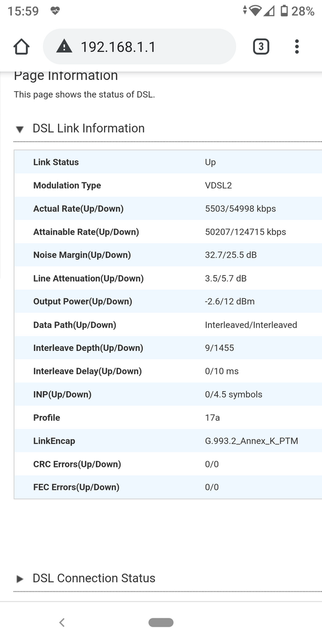Collapse the DSL Link Information section

point(20,129)
